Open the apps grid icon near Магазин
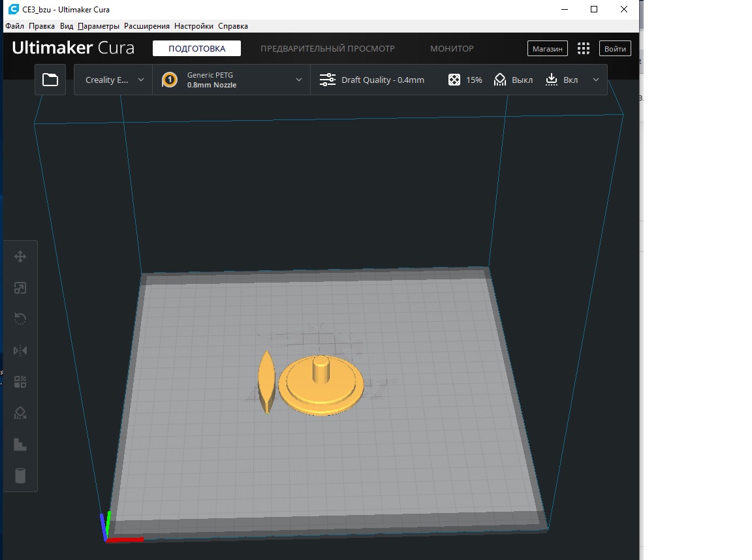The width and height of the screenshot is (752, 560). [584, 48]
